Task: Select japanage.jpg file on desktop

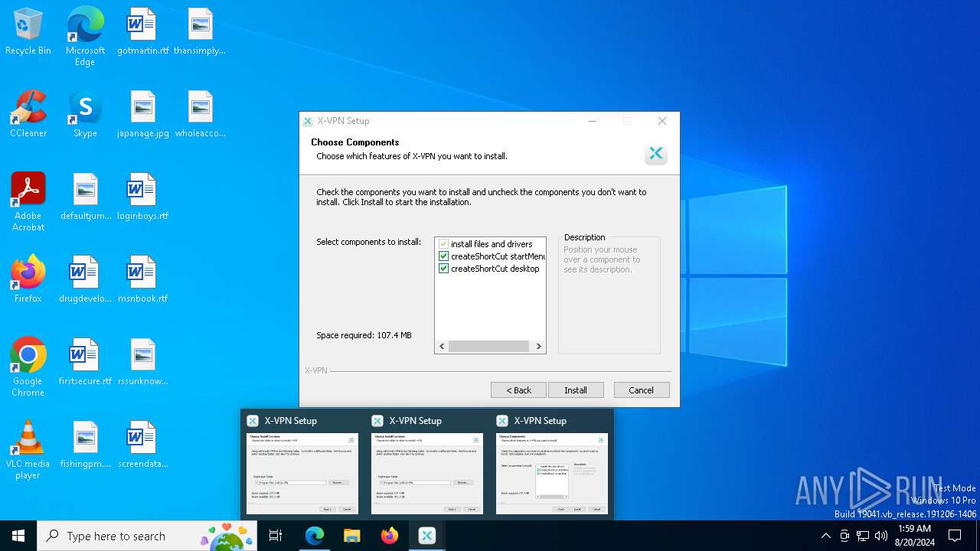Action: 142,115
